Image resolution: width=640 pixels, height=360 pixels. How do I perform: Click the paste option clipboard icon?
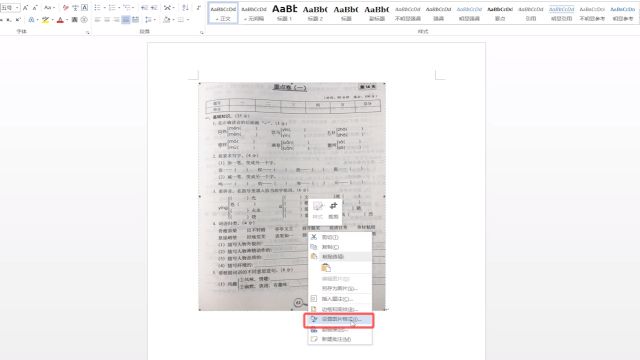click(x=326, y=268)
